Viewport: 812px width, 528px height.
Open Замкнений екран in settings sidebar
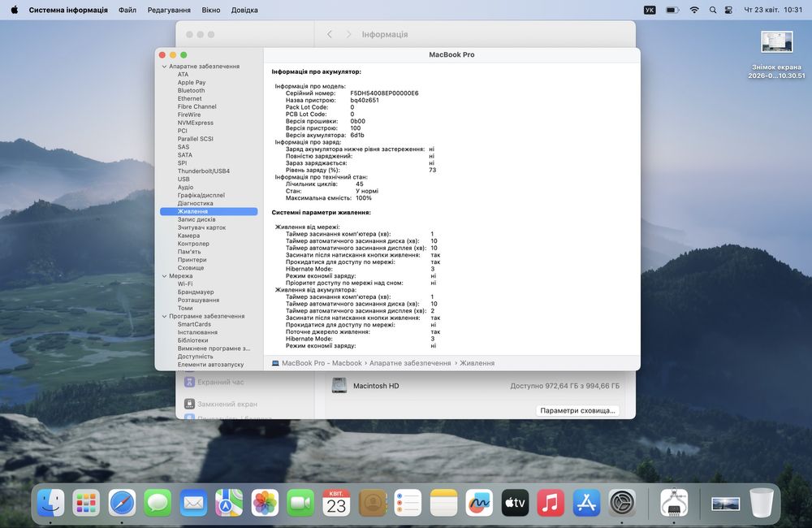click(221, 404)
